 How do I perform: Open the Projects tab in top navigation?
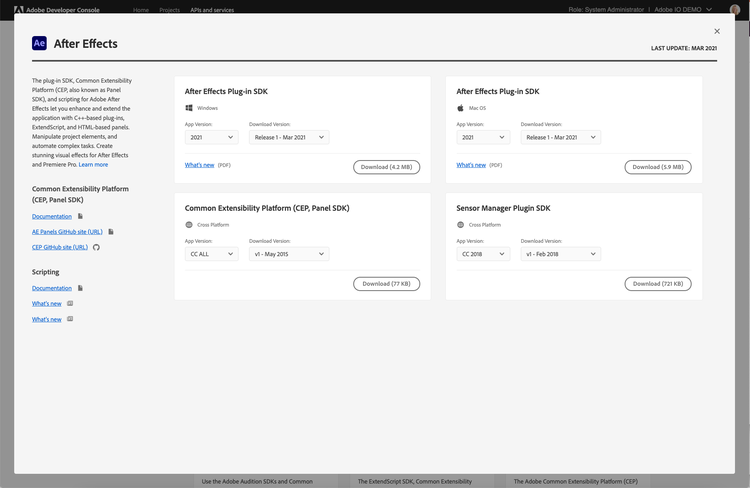(x=169, y=9)
